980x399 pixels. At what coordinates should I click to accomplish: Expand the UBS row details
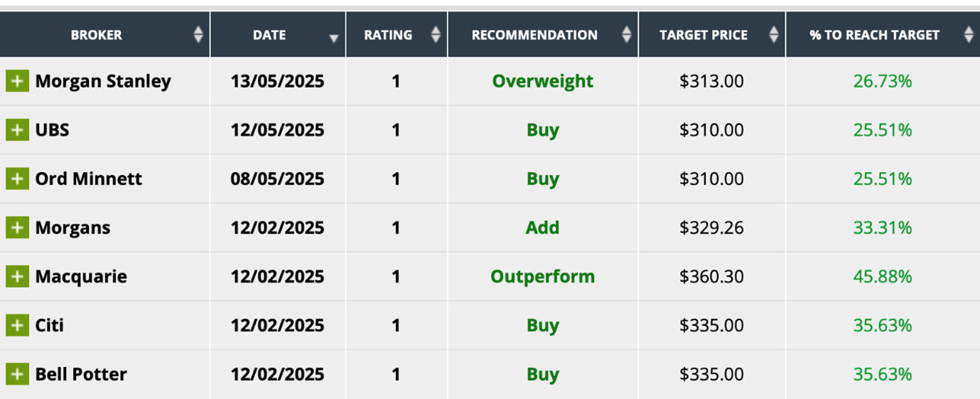point(17,130)
